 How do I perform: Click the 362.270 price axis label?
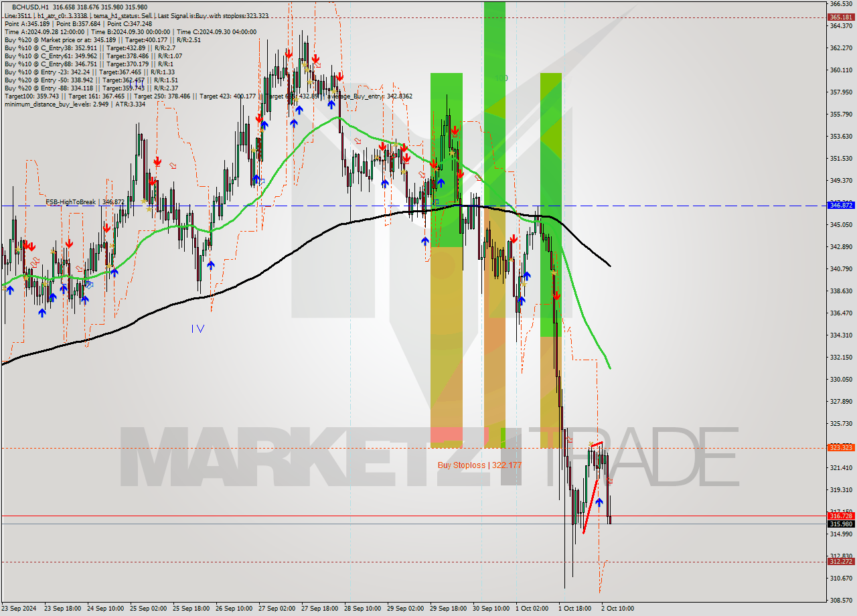tap(842, 48)
